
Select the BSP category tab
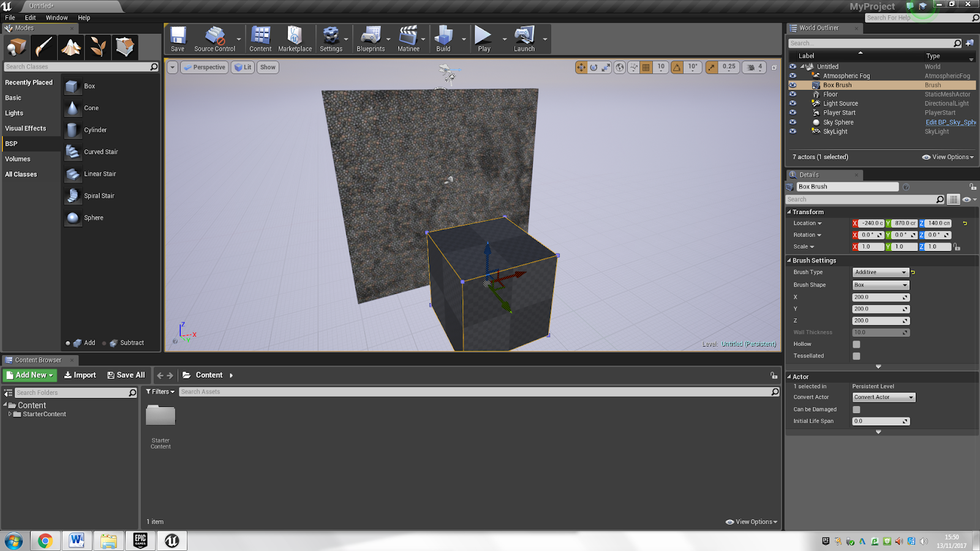31,144
